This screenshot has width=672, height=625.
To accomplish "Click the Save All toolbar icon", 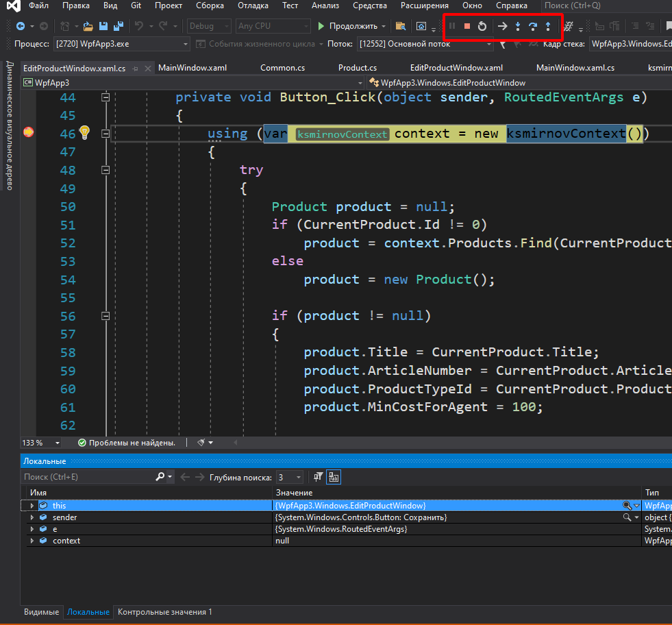I will (118, 27).
